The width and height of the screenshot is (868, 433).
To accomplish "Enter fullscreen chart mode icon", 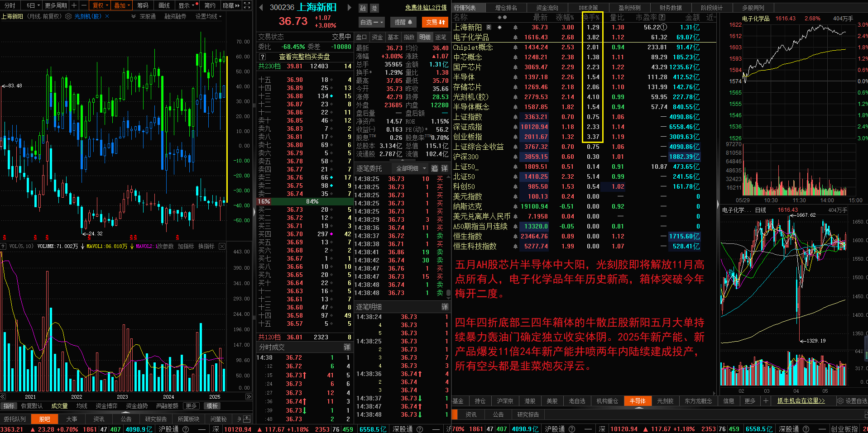I will [x=247, y=5].
